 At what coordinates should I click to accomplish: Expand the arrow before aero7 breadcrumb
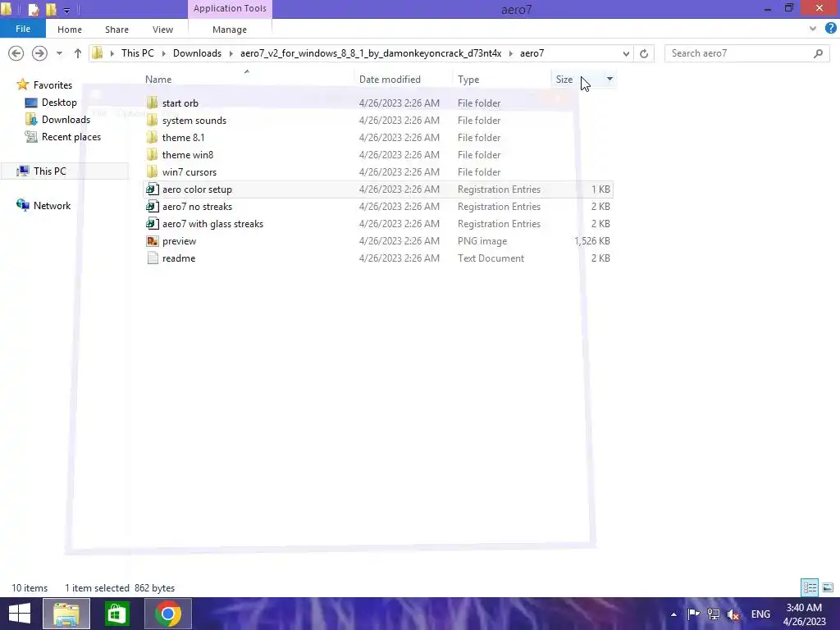[x=510, y=53]
